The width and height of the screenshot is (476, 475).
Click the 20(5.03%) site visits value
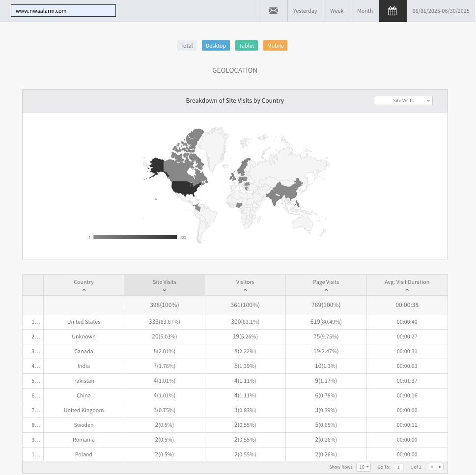(x=164, y=336)
